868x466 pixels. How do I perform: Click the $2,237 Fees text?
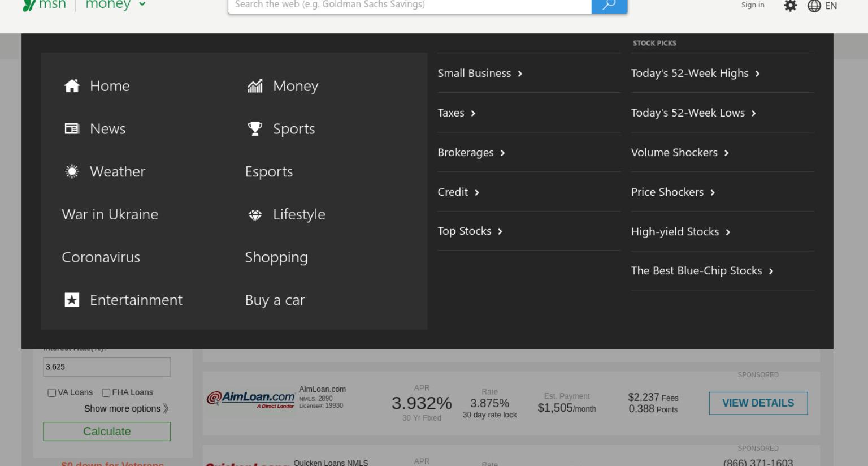653,398
